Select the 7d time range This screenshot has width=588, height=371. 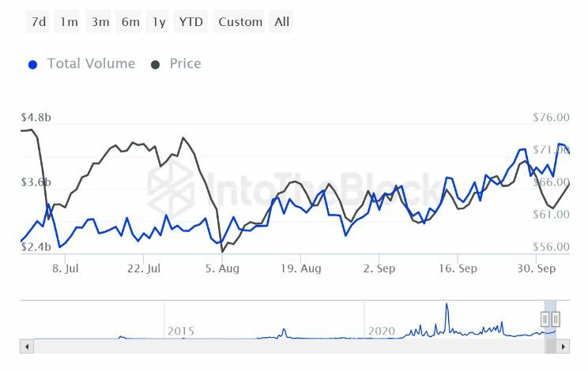click(38, 22)
